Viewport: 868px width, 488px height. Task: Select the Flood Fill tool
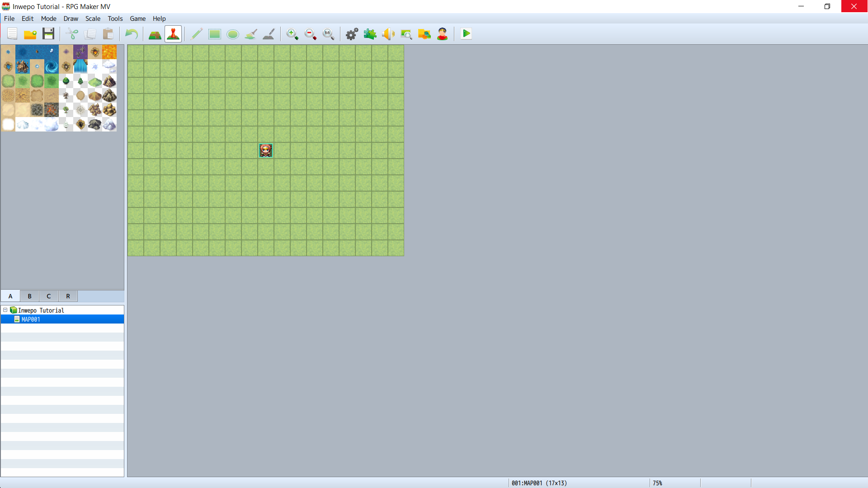(251, 34)
